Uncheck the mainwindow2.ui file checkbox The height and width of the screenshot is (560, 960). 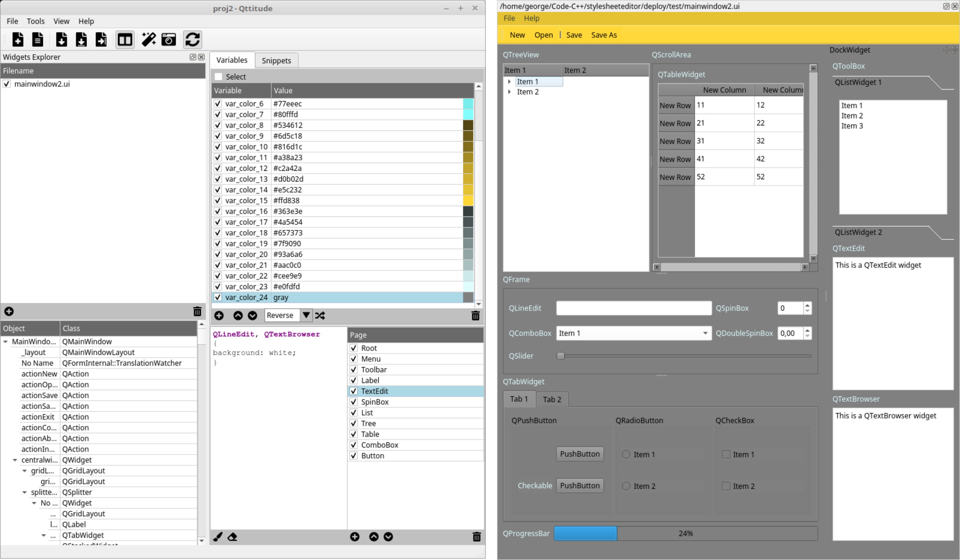pyautogui.click(x=6, y=84)
